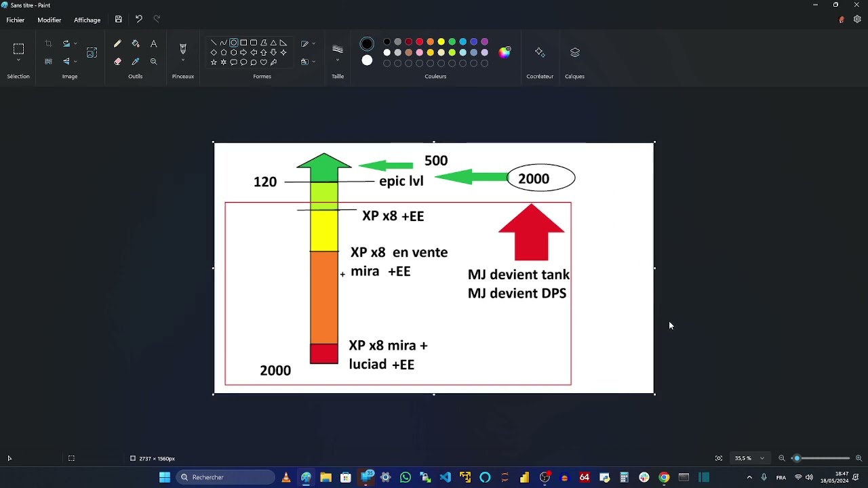
Task: Click the rectangular Selection tool
Action: point(18,49)
